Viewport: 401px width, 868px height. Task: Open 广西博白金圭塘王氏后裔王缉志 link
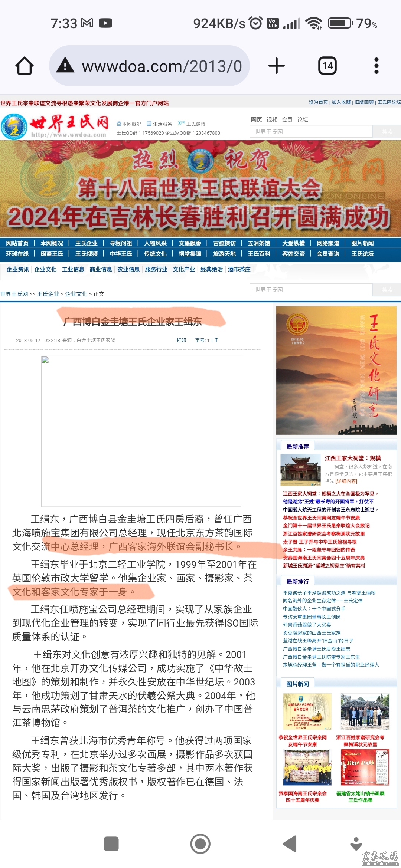pos(316,649)
